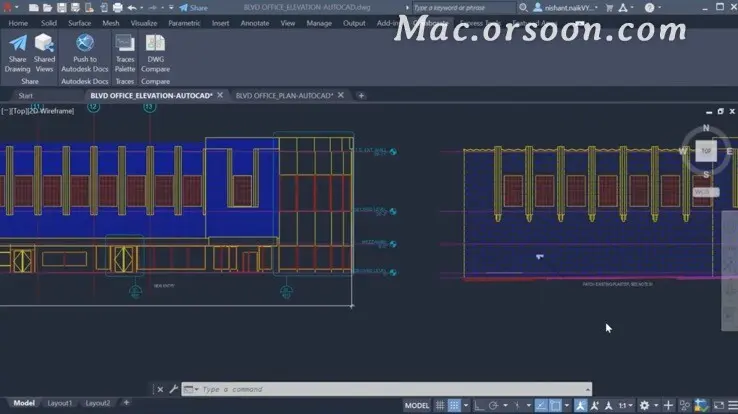Switch to the Mesh ribbon tab
The width and height of the screenshot is (738, 414).
click(x=111, y=23)
